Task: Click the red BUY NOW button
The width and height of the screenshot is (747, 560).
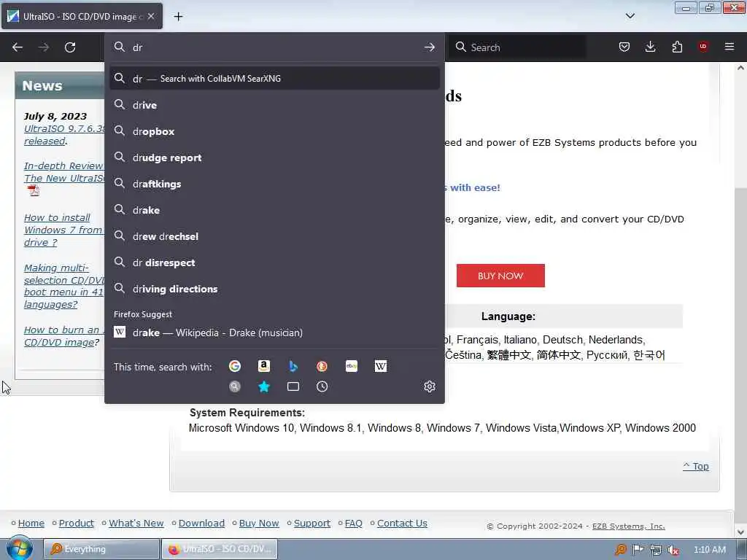Action: (500, 276)
